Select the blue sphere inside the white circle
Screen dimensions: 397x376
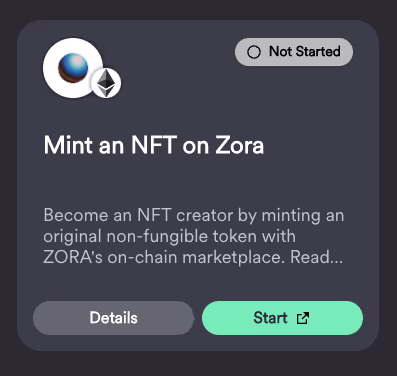[x=73, y=68]
